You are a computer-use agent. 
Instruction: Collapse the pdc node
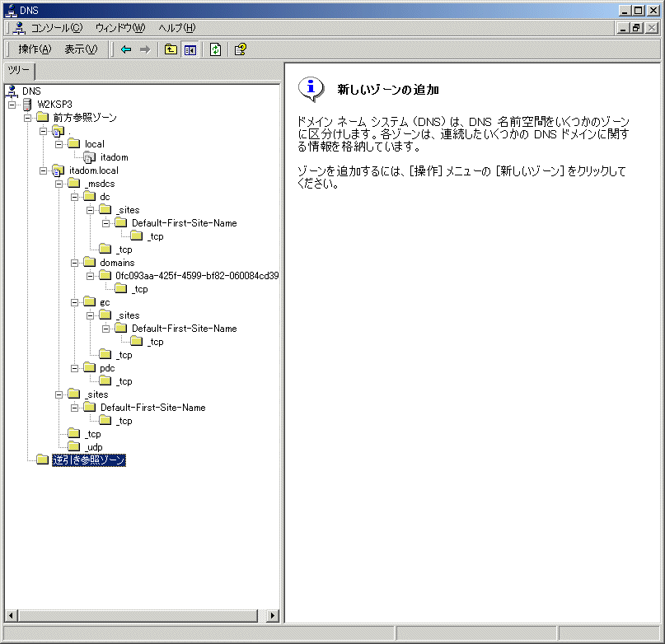click(75, 368)
